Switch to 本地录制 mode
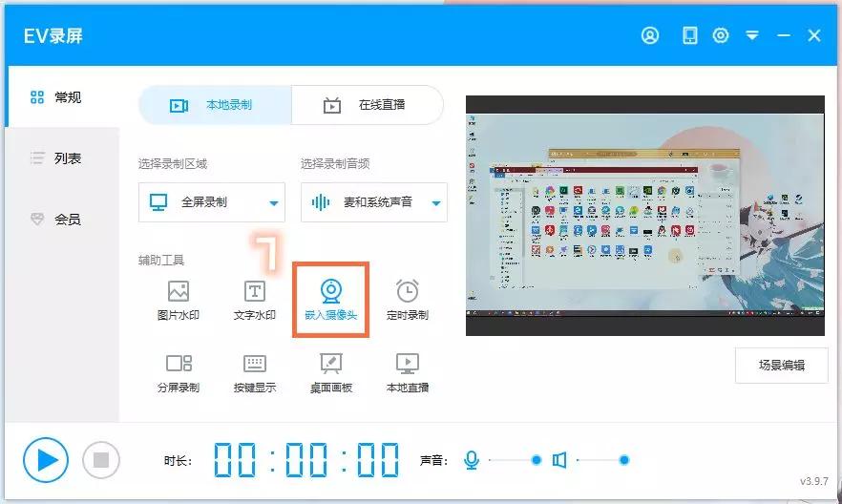Image resolution: width=842 pixels, height=504 pixels. 216,105
